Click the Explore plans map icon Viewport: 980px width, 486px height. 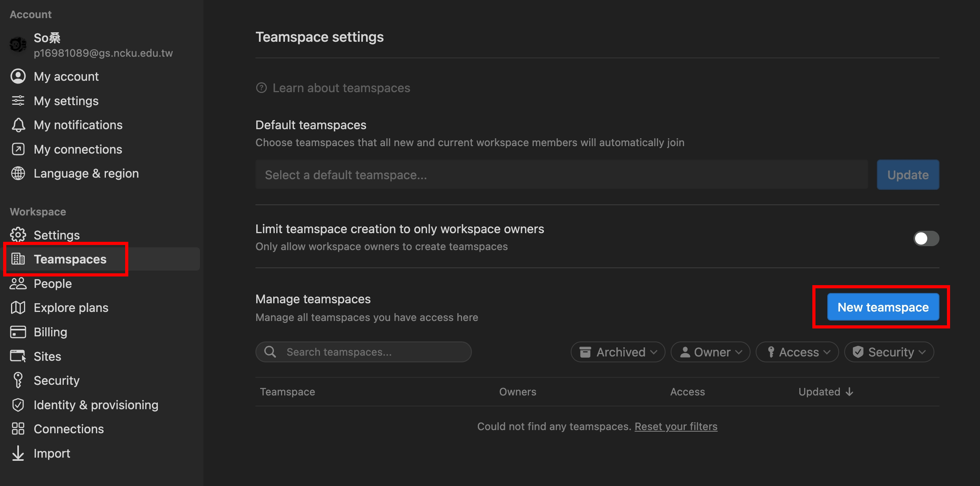pos(18,308)
